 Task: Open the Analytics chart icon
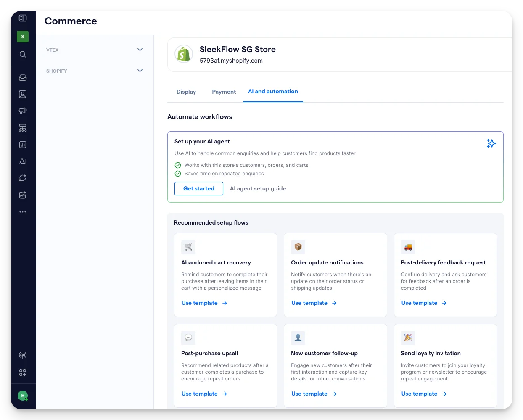(x=23, y=145)
